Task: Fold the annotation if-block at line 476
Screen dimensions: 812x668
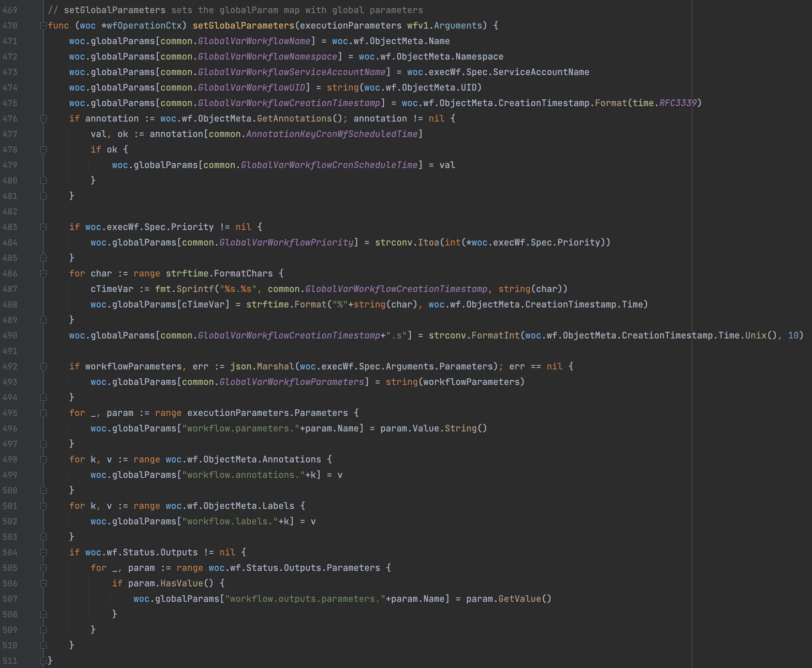Action: (x=44, y=119)
